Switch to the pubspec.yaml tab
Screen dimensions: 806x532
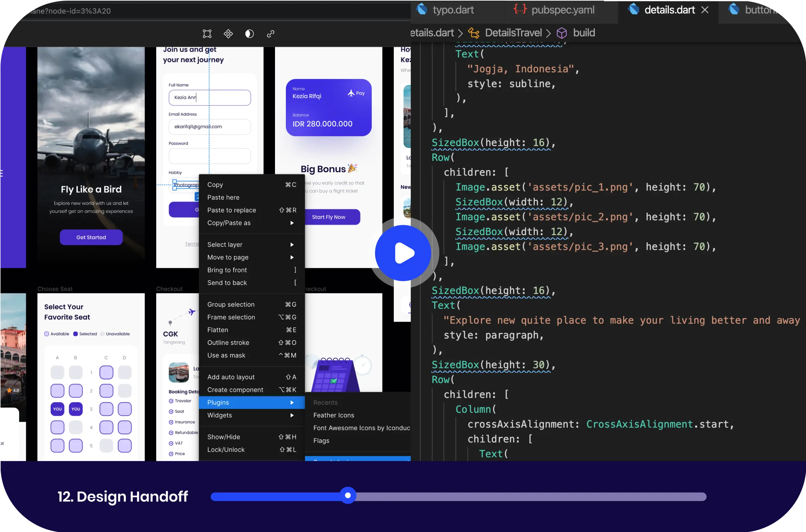[563, 10]
